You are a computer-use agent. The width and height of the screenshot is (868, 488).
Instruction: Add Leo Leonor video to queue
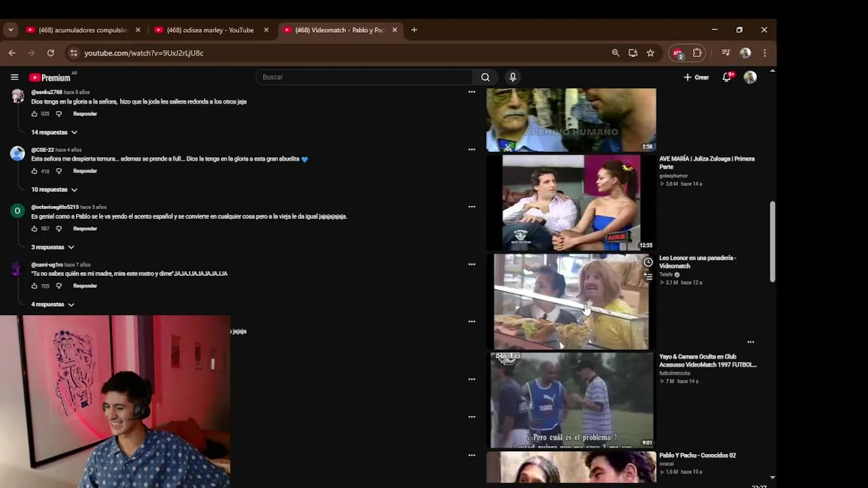tap(648, 277)
